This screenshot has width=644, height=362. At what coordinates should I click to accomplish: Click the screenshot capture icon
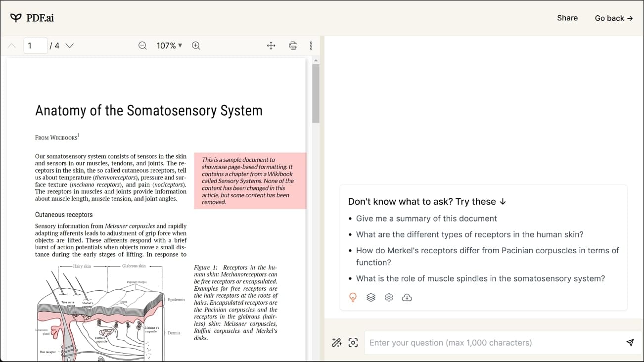(x=353, y=343)
